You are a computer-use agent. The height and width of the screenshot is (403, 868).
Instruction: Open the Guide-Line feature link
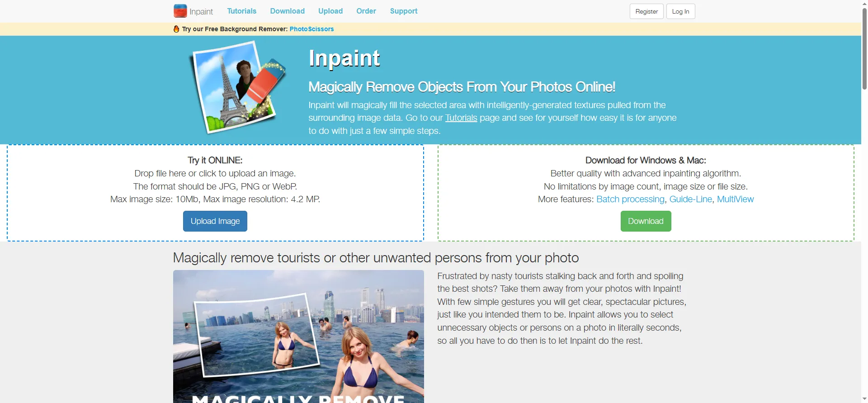click(690, 199)
